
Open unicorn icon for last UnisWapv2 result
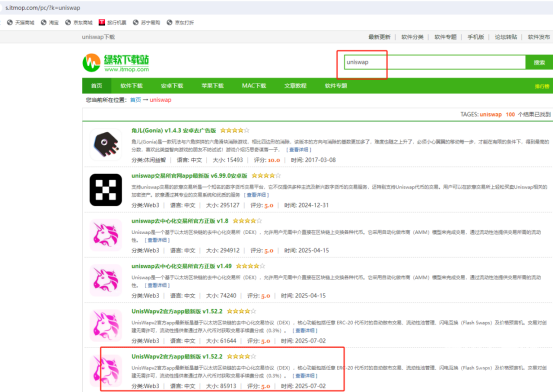[x=105, y=370]
